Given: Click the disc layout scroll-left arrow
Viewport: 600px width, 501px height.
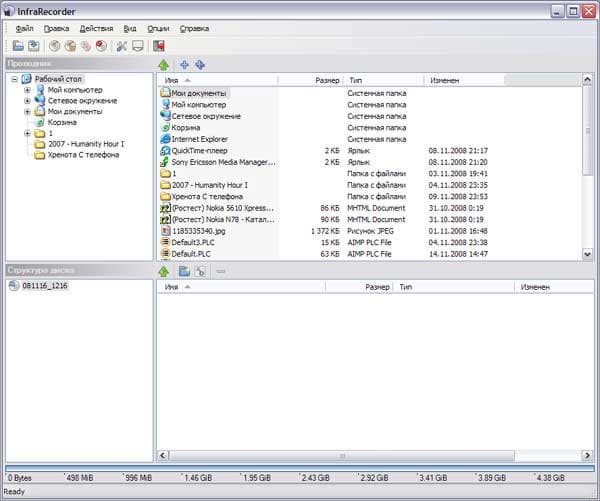Looking at the screenshot, I should tap(163, 455).
